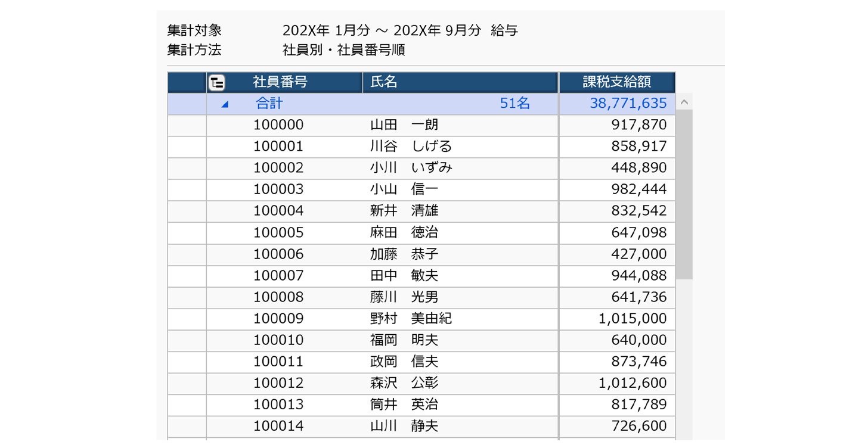Click the scrollbar track below the thumb
The image size is (868, 445).
pyautogui.click(x=684, y=357)
